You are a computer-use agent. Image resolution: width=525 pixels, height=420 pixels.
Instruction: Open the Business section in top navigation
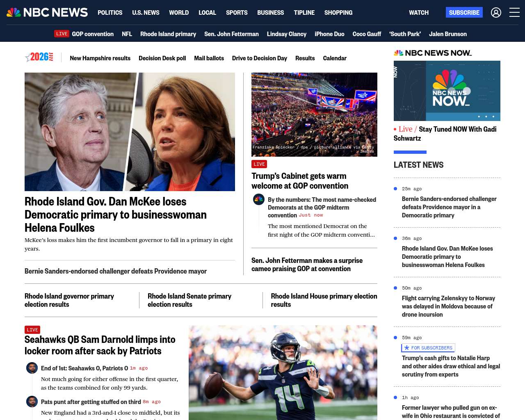point(270,13)
